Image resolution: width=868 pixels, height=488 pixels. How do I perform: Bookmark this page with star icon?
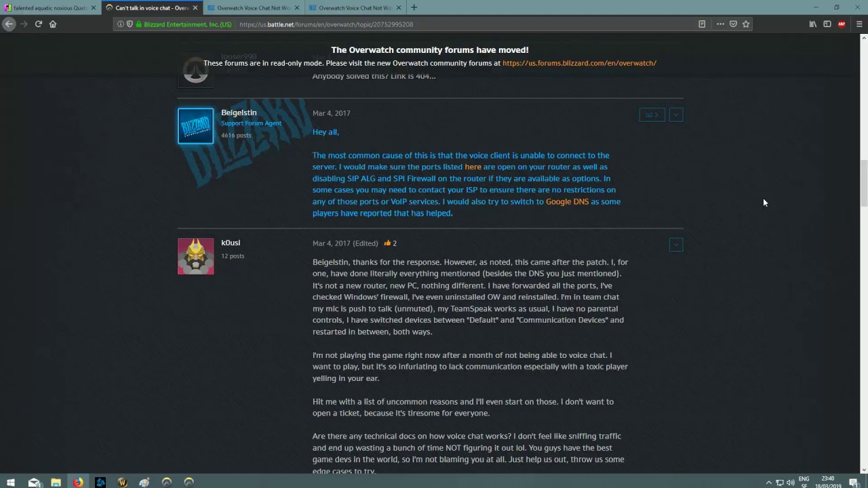pyautogui.click(x=746, y=24)
